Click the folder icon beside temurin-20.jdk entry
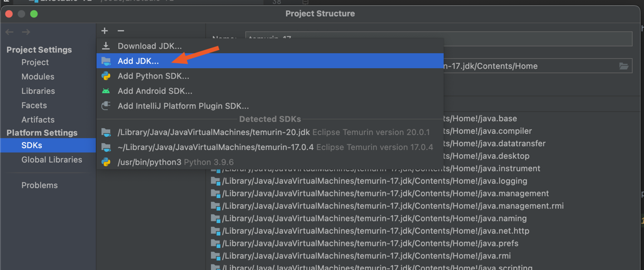The height and width of the screenshot is (270, 644). pyautogui.click(x=106, y=132)
